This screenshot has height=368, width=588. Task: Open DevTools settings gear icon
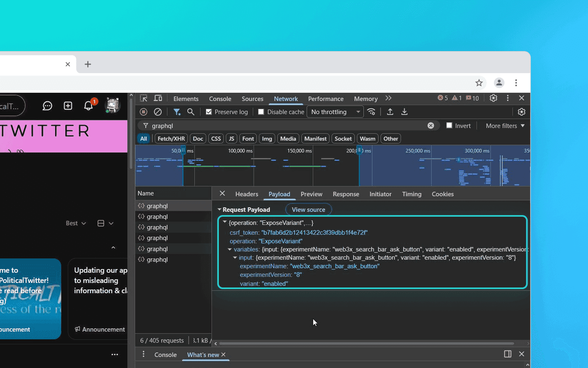(493, 98)
